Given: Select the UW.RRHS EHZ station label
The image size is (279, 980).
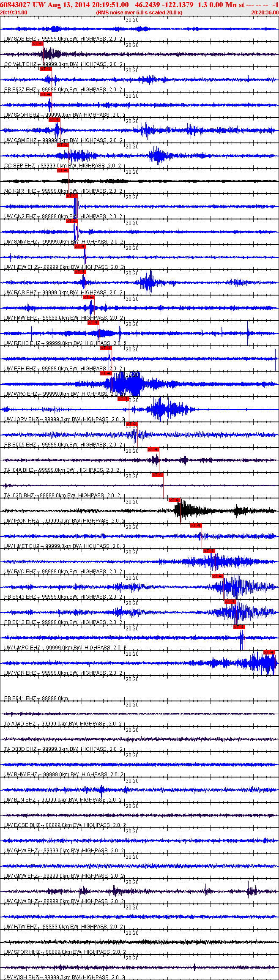Looking at the screenshot, I should click(x=22, y=343).
